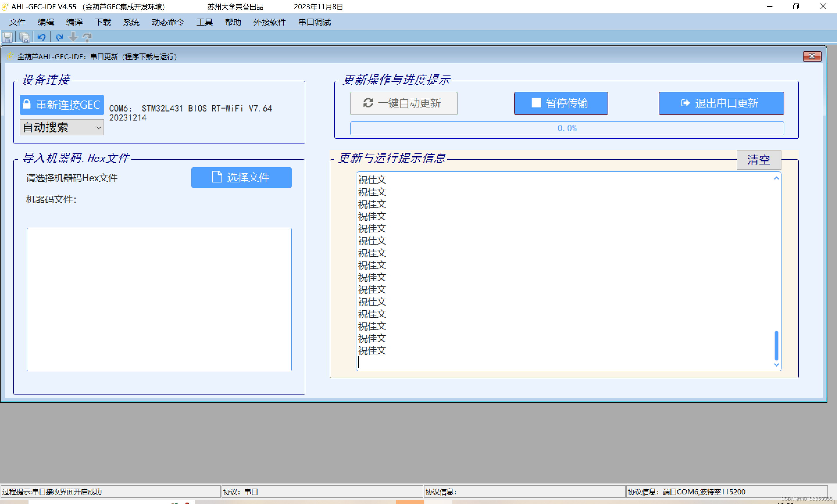The width and height of the screenshot is (837, 504).
Task: Click the gray curved arrow step icon
Action: (87, 37)
